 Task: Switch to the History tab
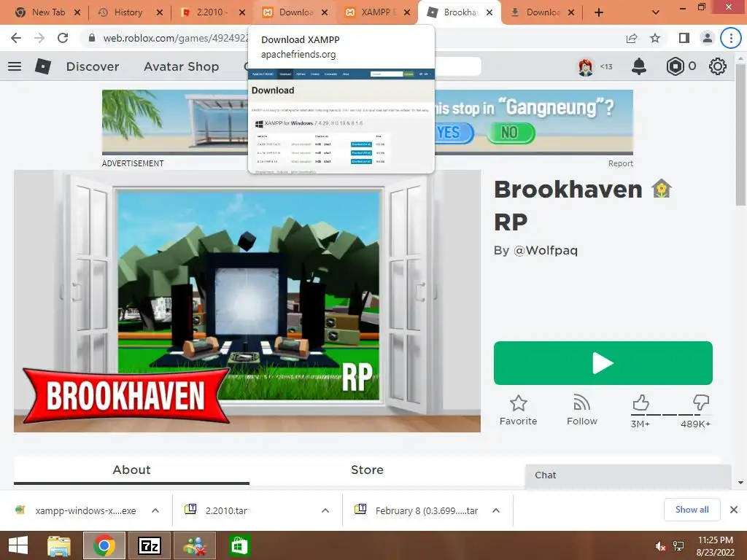point(129,12)
